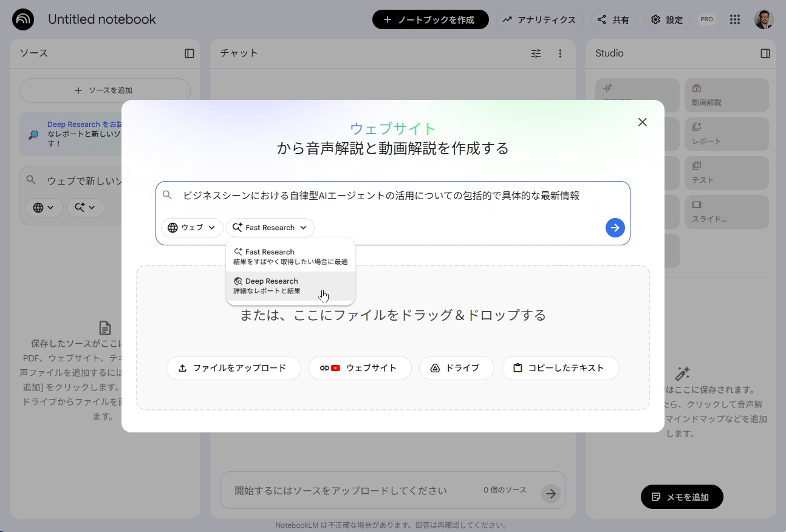786x532 pixels.
Task: Open アナリティクス page
Action: pyautogui.click(x=540, y=19)
